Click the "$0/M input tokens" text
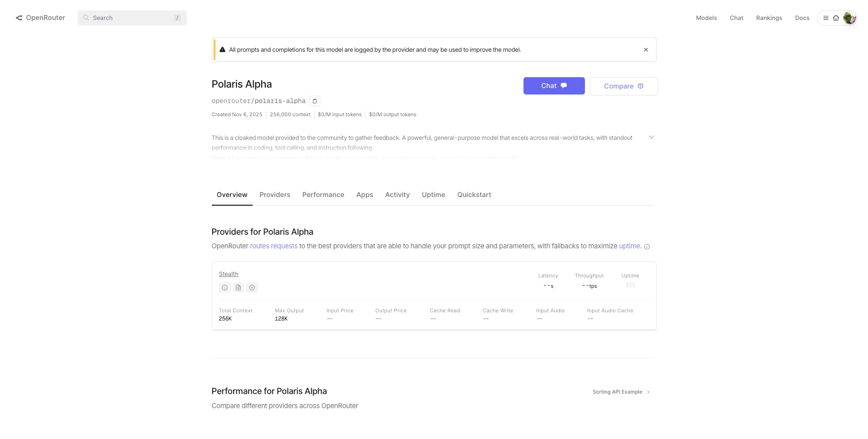This screenshot has height=439, width=868. point(339,114)
